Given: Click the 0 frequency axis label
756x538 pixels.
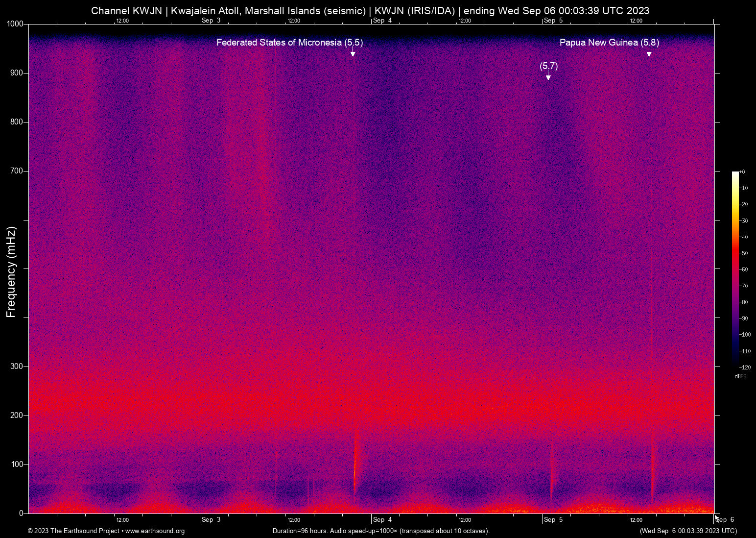Looking at the screenshot, I should pyautogui.click(x=22, y=514).
